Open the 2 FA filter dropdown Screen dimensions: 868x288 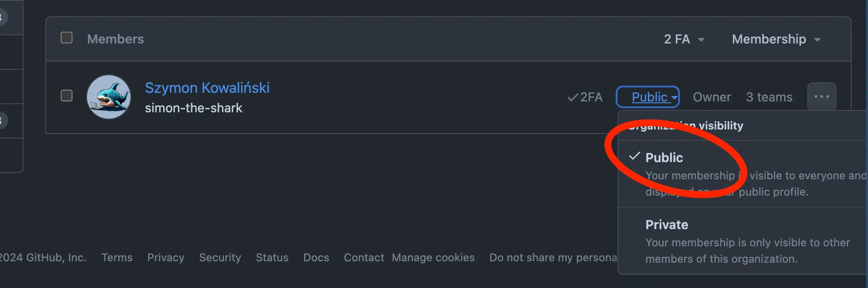(x=683, y=39)
